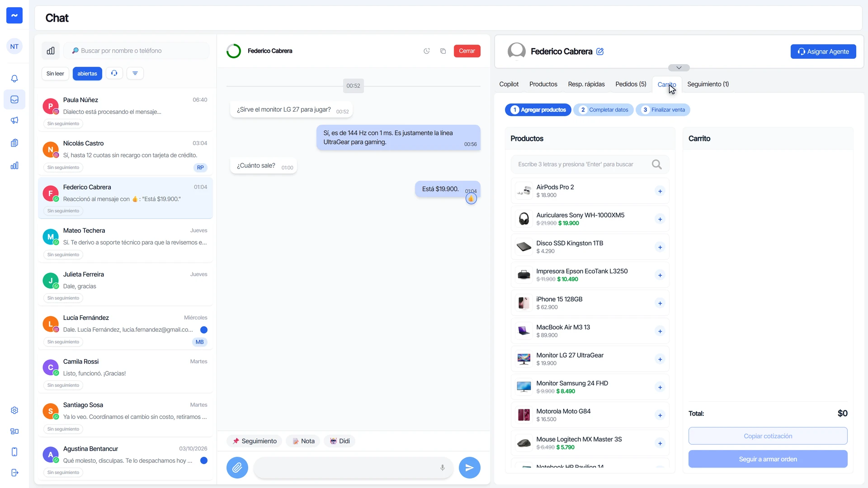Click Copiar cotización button
This screenshot has width=868, height=488.
click(x=768, y=436)
